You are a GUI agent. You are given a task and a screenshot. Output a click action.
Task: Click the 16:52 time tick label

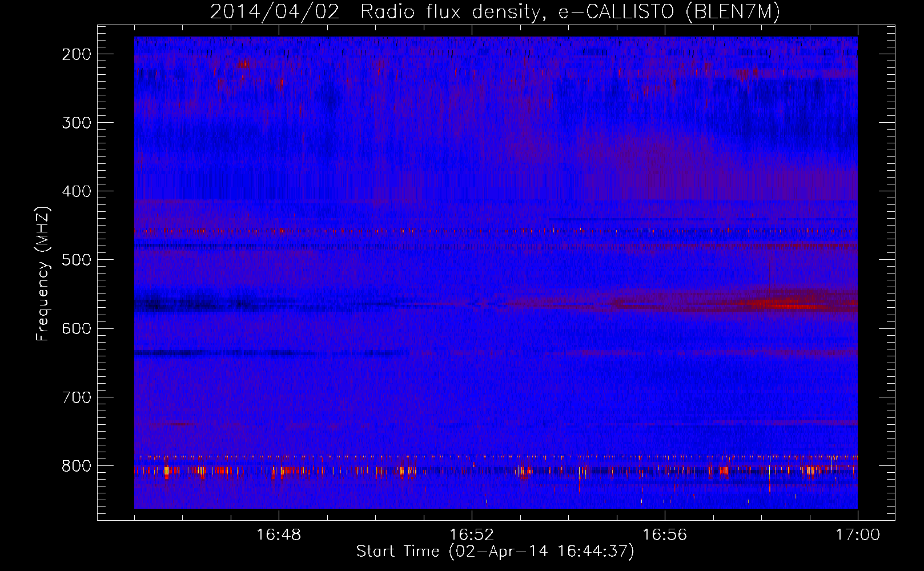(472, 535)
